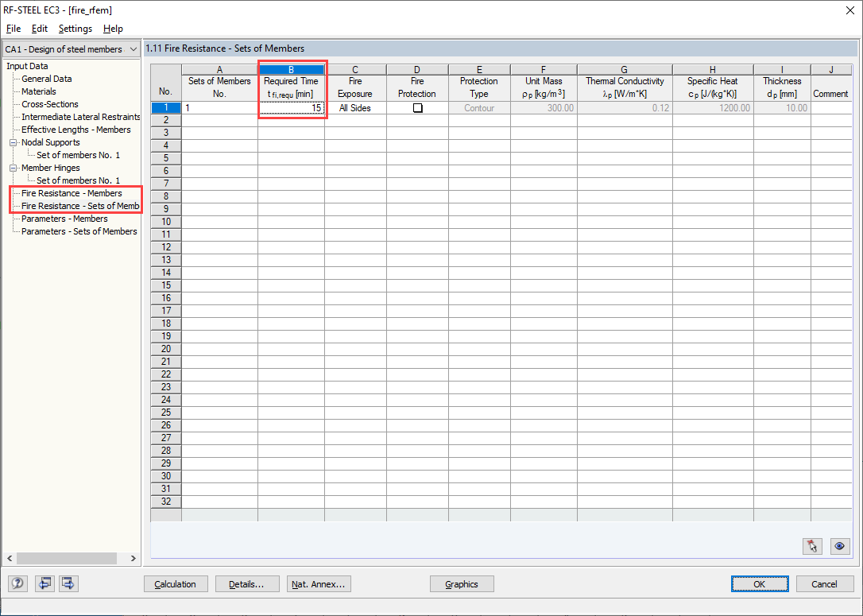This screenshot has height=616, width=863.
Task: Go to previous input window via arrow icon
Action: [45, 583]
